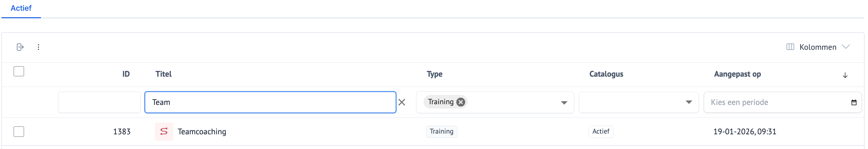Clear the Titel filter with X icon
The image size is (868, 149).
pyautogui.click(x=402, y=102)
